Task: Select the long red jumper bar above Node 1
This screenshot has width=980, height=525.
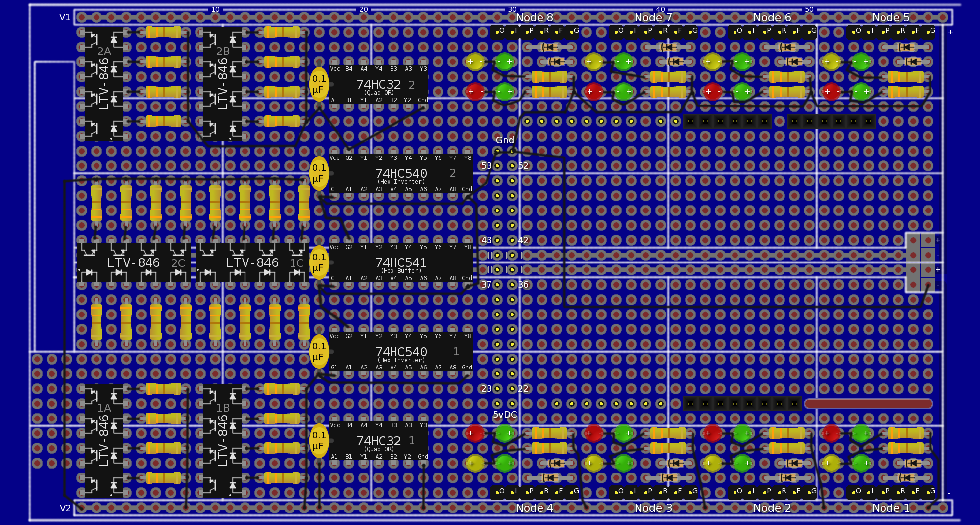Action: point(868,404)
